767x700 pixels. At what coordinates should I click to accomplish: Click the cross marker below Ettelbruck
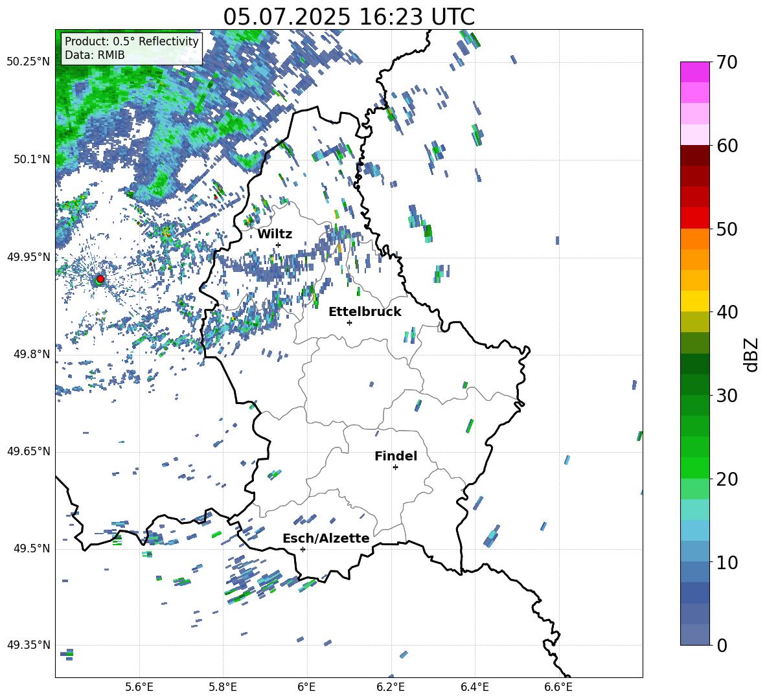tap(349, 322)
